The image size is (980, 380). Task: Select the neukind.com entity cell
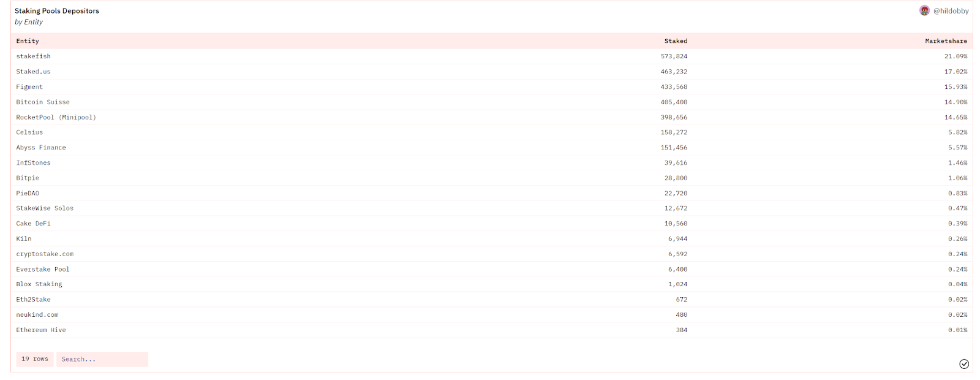click(37, 315)
